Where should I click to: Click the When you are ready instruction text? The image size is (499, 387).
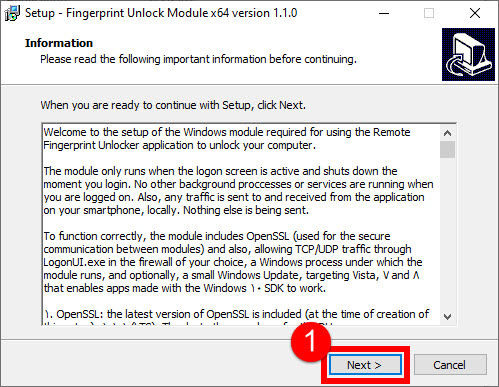pyautogui.click(x=173, y=105)
